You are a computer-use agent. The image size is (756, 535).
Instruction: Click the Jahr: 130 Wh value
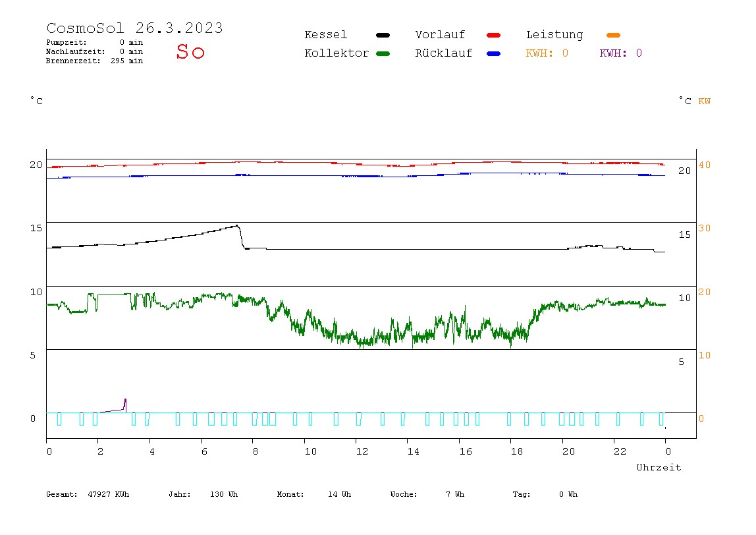coord(203,494)
